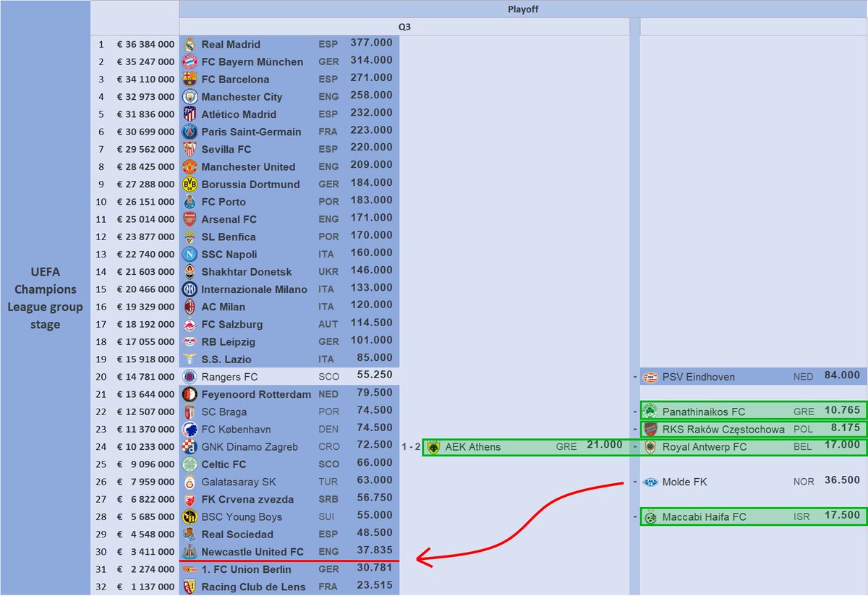Click the SL Benfica crest

click(x=190, y=237)
